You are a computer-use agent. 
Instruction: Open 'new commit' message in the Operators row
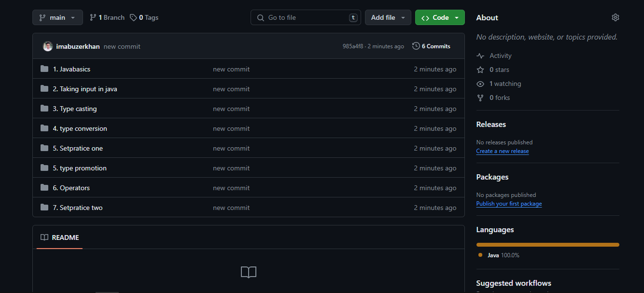pos(231,188)
